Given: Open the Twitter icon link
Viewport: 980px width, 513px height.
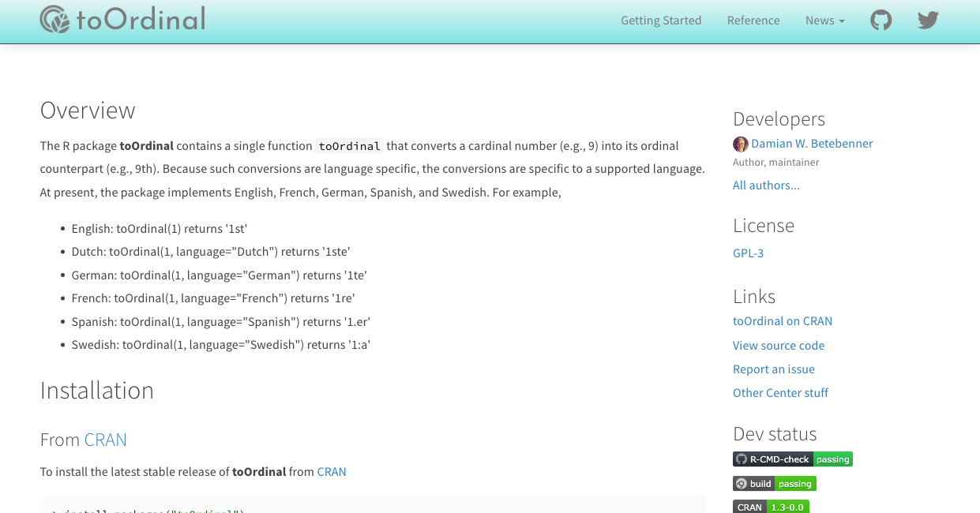Looking at the screenshot, I should (x=928, y=21).
